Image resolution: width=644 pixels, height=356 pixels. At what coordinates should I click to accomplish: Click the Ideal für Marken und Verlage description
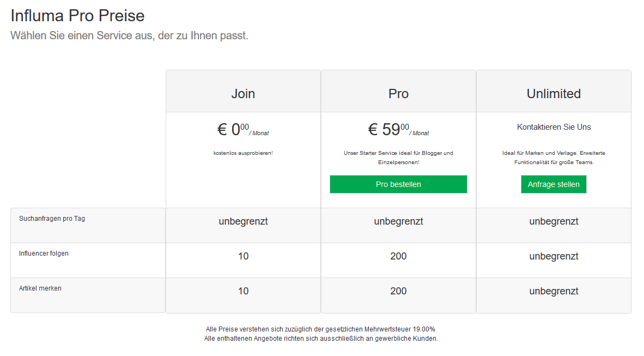pyautogui.click(x=554, y=158)
